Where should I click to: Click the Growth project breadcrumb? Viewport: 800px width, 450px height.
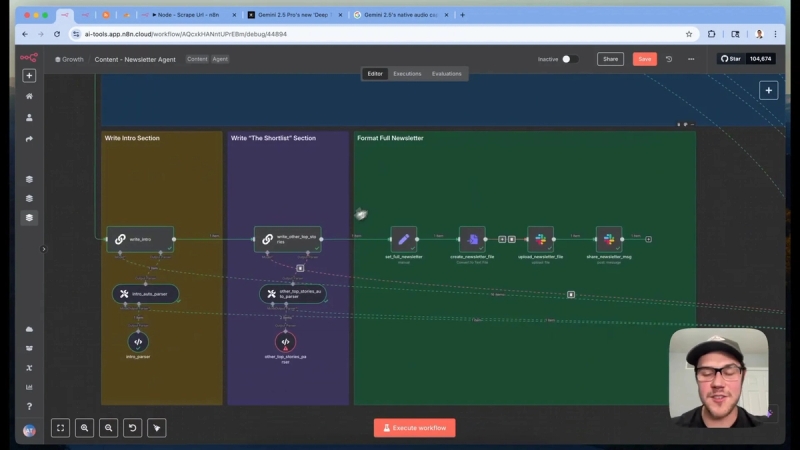tap(69, 59)
